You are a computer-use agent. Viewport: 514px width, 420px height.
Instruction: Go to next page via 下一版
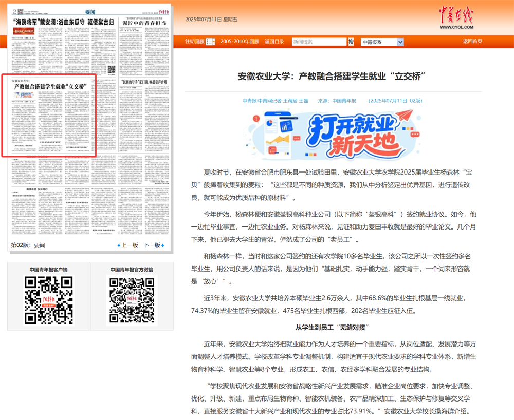click(x=153, y=245)
